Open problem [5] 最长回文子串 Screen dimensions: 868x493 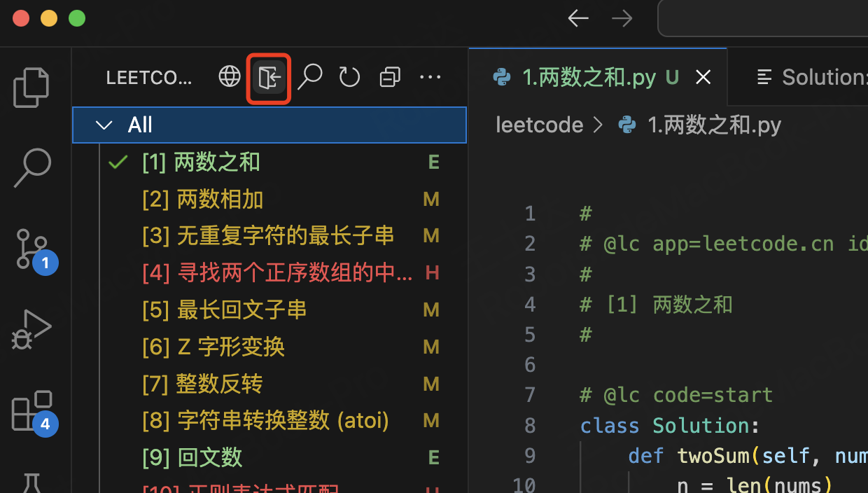(x=269, y=310)
